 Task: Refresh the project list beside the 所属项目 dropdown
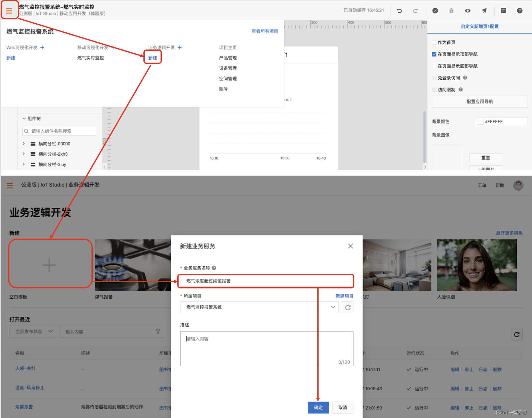(348, 307)
